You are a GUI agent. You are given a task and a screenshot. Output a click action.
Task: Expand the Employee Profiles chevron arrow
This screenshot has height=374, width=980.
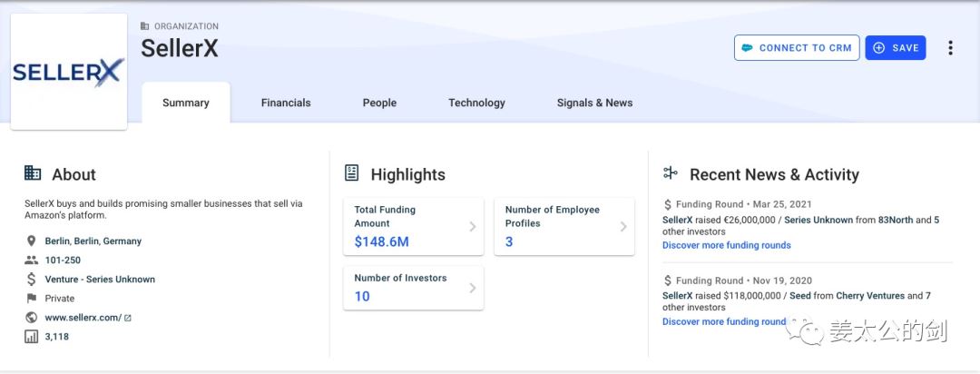pos(623,226)
